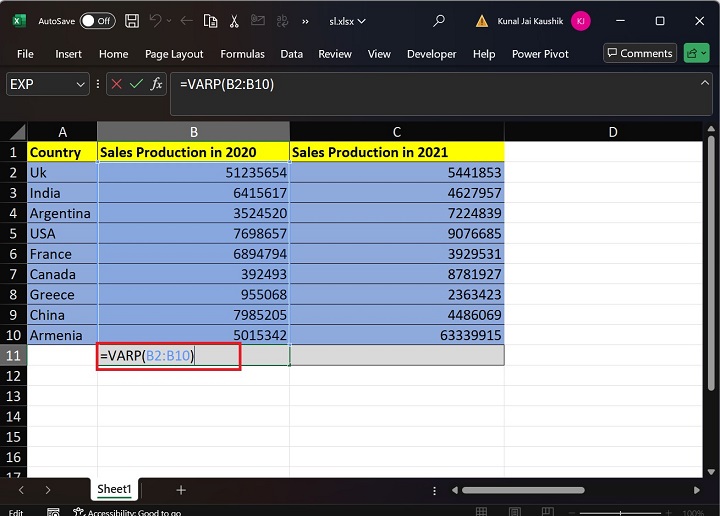Viewport: 720px width, 516px height.
Task: Select the Sheet1 tab
Action: pyautogui.click(x=114, y=490)
